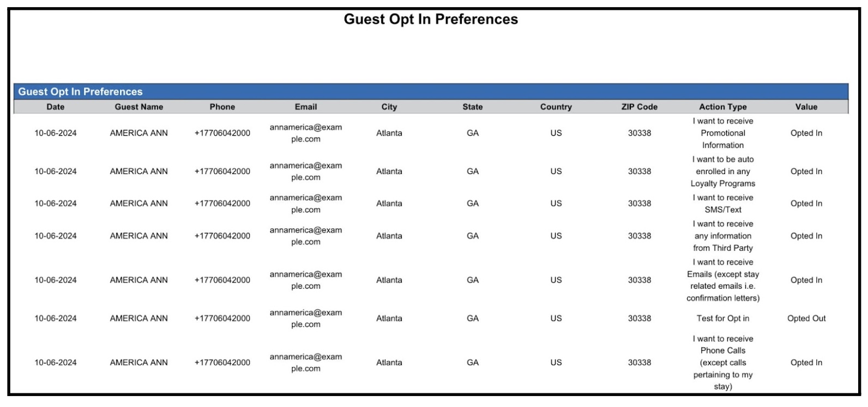868x407 pixels.
Task: Click the large report title at the top
Action: pos(431,20)
